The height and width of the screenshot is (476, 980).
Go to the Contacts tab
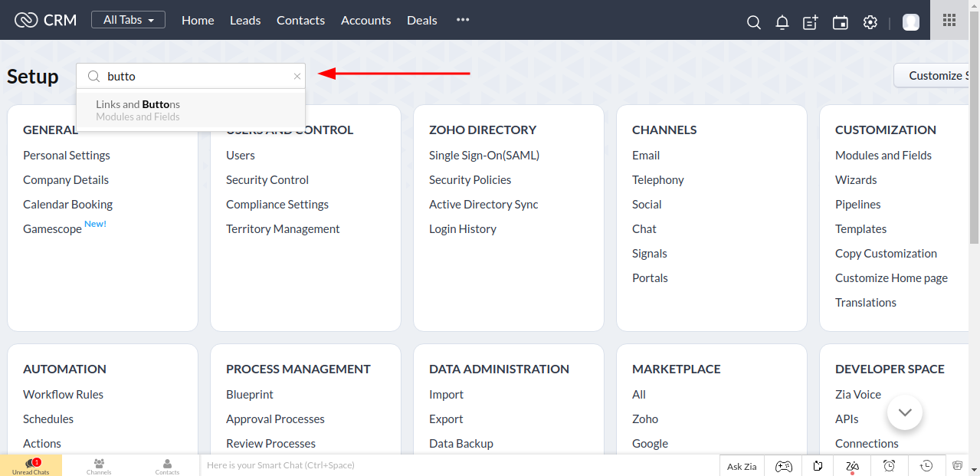click(x=300, y=20)
